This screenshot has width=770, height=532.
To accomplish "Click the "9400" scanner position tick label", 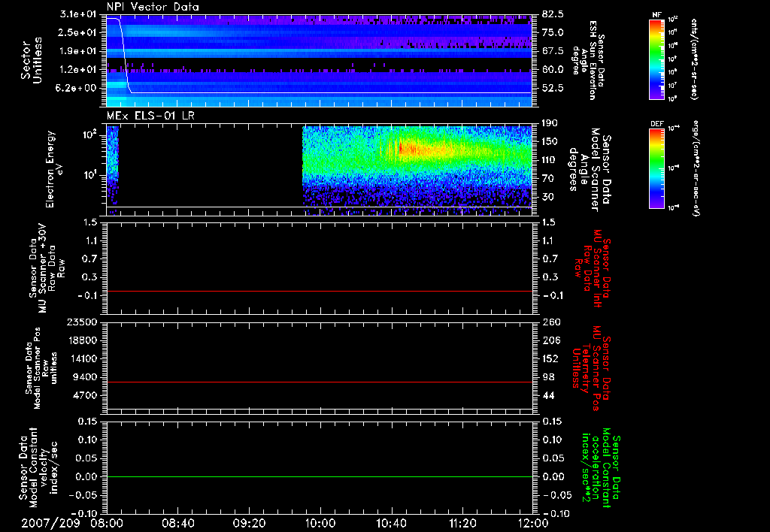I will pos(86,377).
